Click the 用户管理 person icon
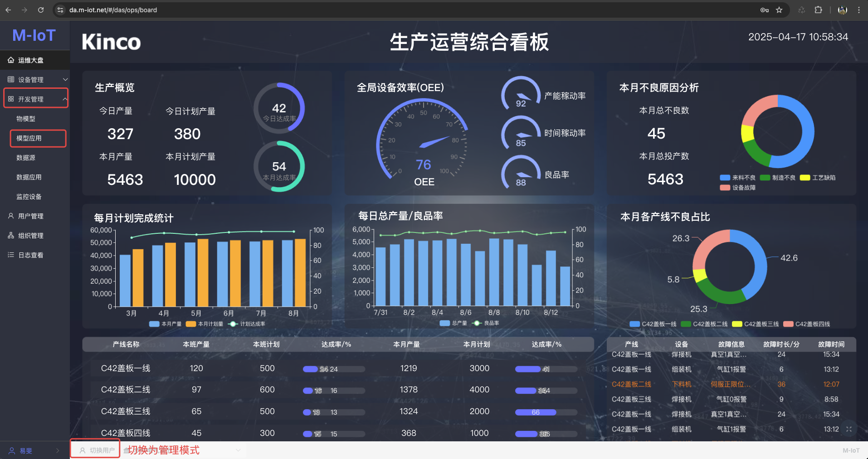 11,216
